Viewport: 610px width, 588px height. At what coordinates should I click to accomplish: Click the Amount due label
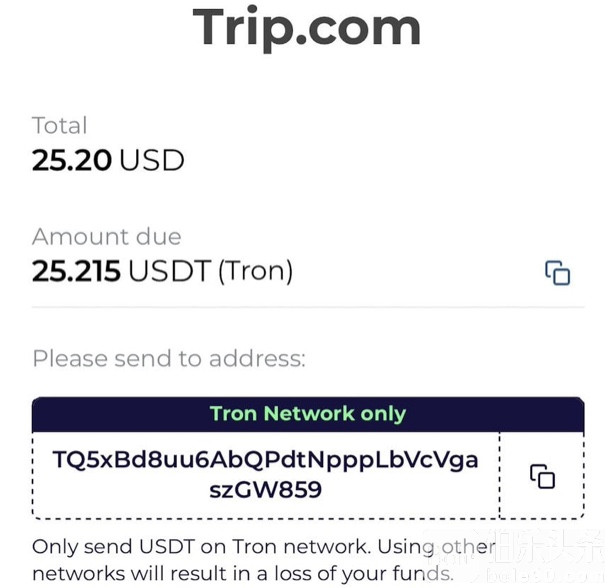[107, 237]
